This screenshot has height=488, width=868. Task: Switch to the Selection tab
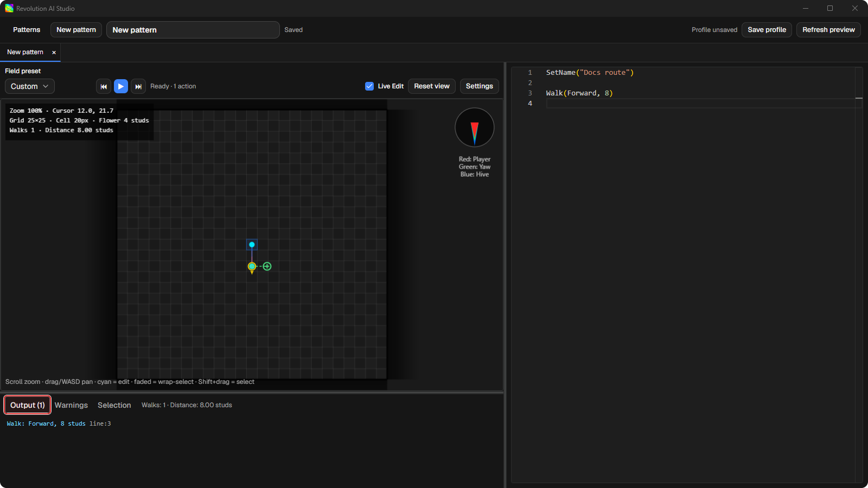point(114,405)
